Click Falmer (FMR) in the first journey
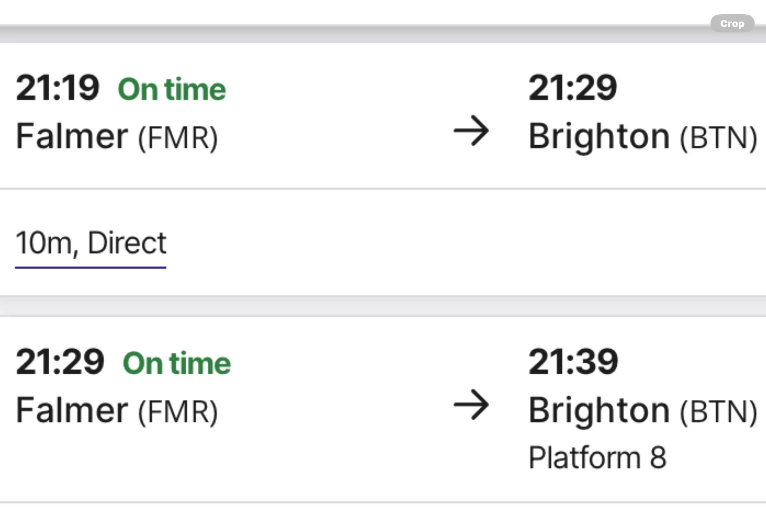 click(117, 137)
